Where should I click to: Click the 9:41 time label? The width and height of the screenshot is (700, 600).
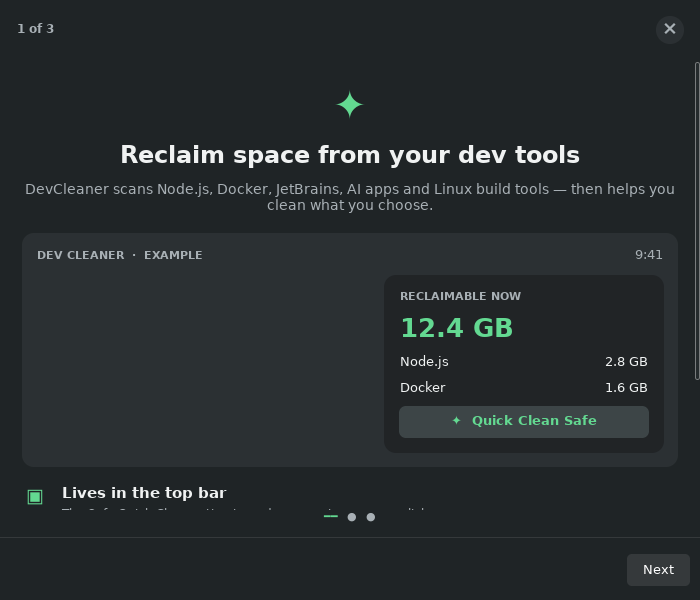pyautogui.click(x=649, y=255)
